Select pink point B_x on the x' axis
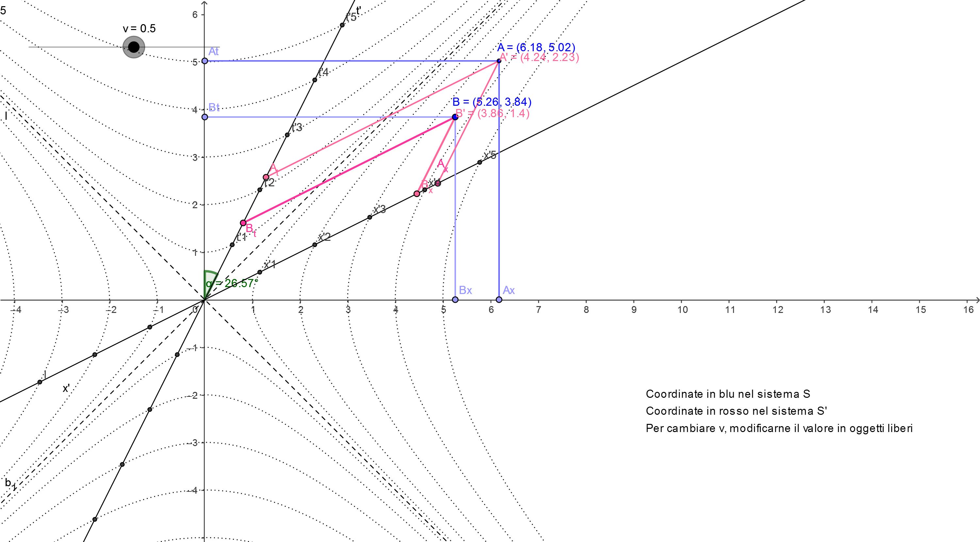The width and height of the screenshot is (980, 542). [x=416, y=194]
